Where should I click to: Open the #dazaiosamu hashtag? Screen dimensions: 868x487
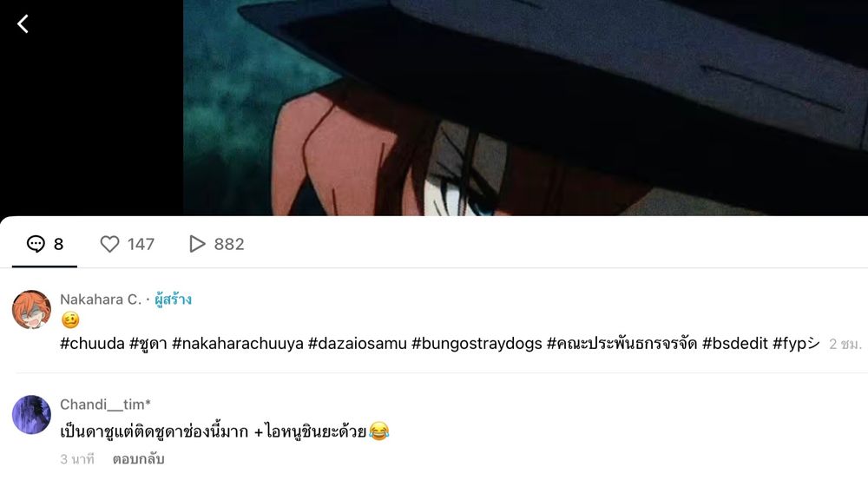tap(357, 344)
